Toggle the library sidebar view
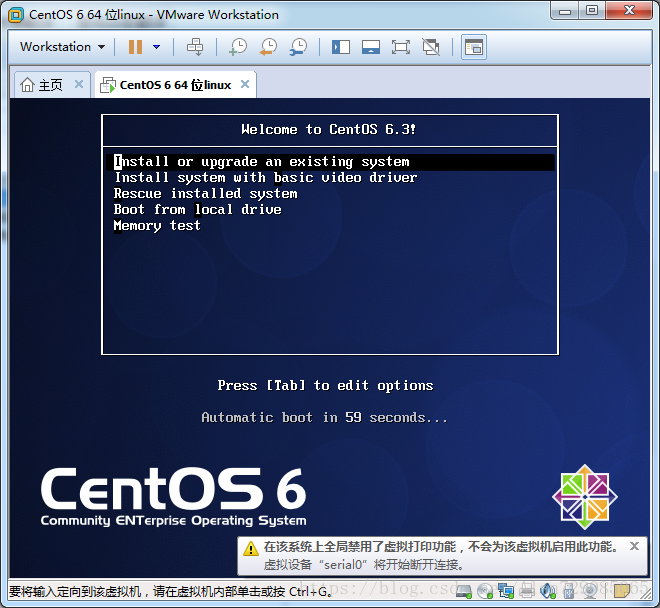 tap(341, 47)
